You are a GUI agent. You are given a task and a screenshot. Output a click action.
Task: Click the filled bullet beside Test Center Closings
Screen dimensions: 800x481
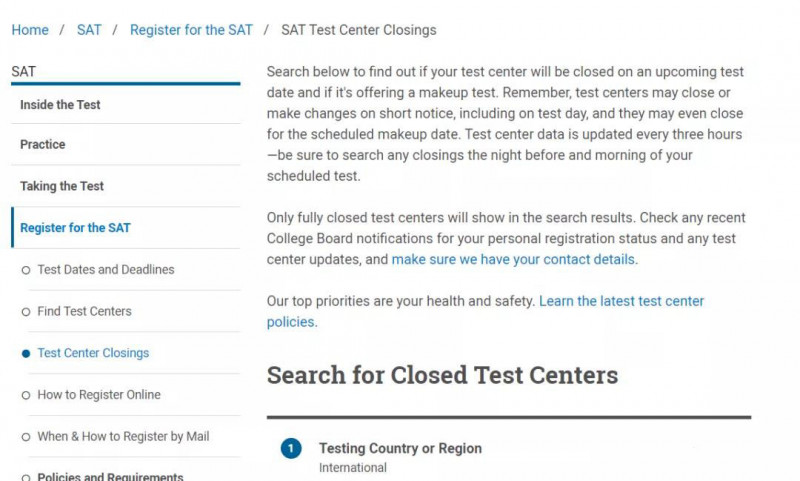point(26,353)
